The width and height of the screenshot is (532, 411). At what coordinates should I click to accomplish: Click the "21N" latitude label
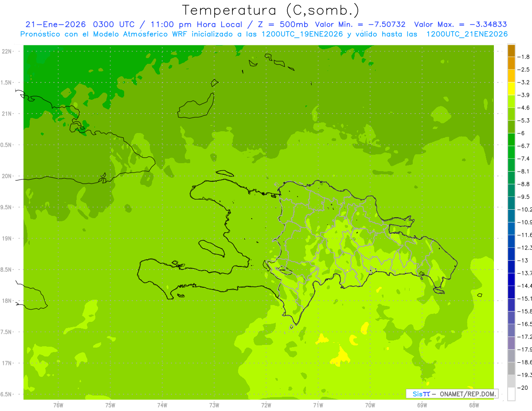(x=8, y=114)
